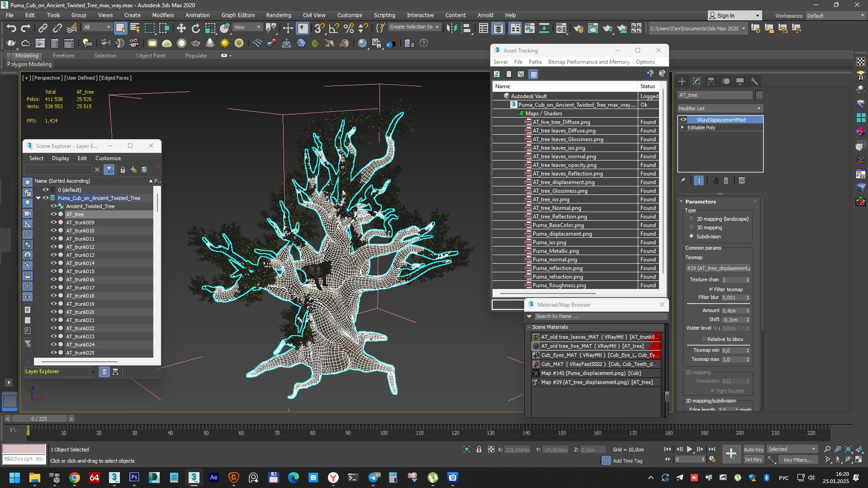Click the time slider 0 / 225

click(x=39, y=419)
